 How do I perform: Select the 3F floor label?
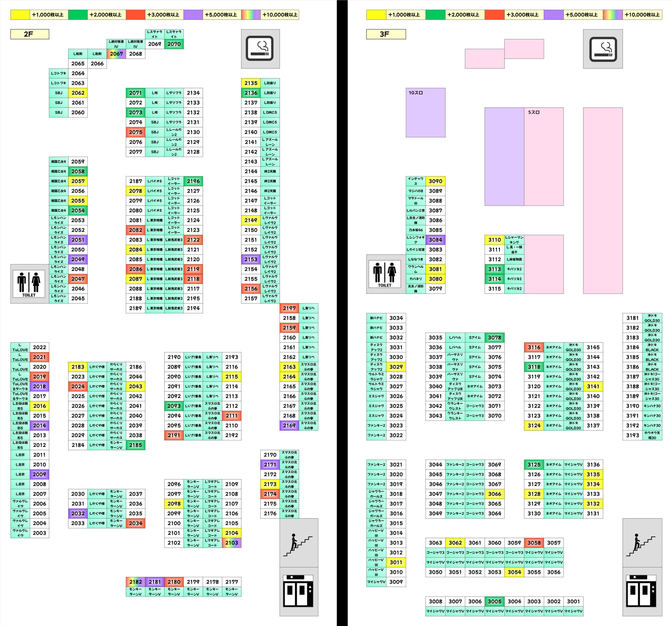click(x=386, y=34)
